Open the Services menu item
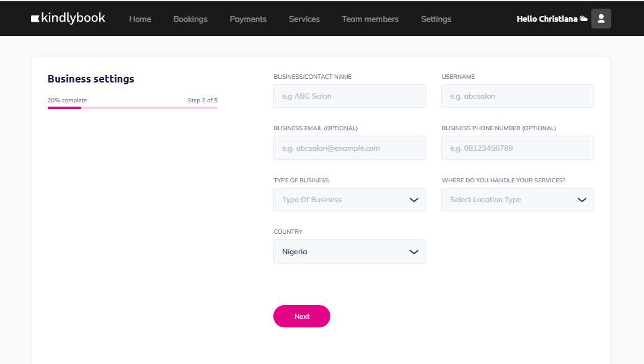This screenshot has width=644, height=364. 304,19
